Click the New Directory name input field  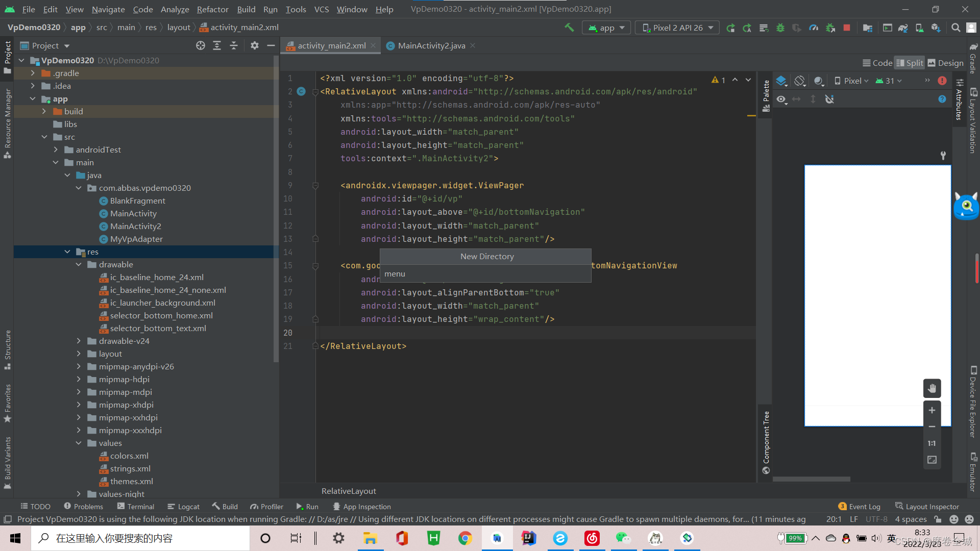pyautogui.click(x=485, y=274)
